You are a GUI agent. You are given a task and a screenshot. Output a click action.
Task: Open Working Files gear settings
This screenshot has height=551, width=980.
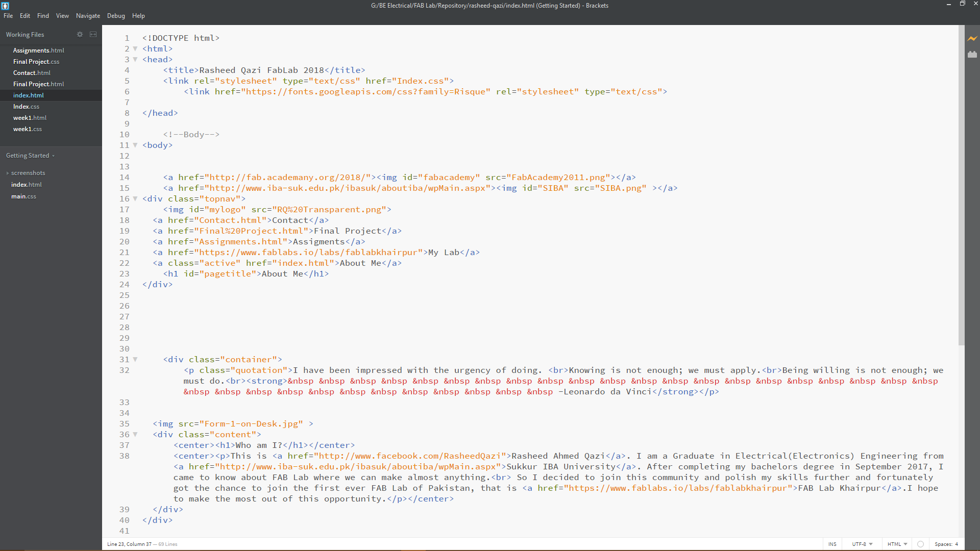point(80,34)
